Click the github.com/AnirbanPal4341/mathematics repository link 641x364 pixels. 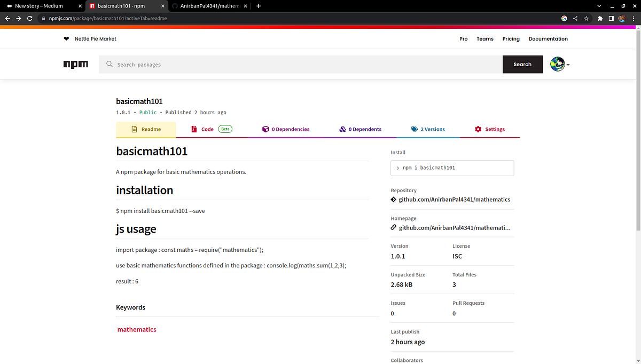(455, 199)
